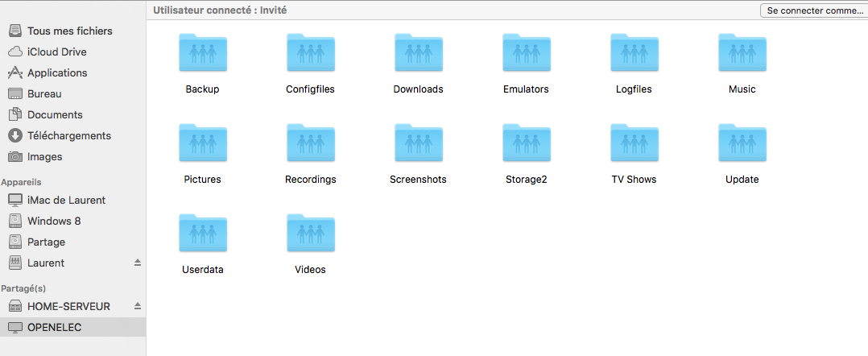Click the Partagé(s) section header
Viewport: 868px width, 356px height.
pyautogui.click(x=23, y=288)
